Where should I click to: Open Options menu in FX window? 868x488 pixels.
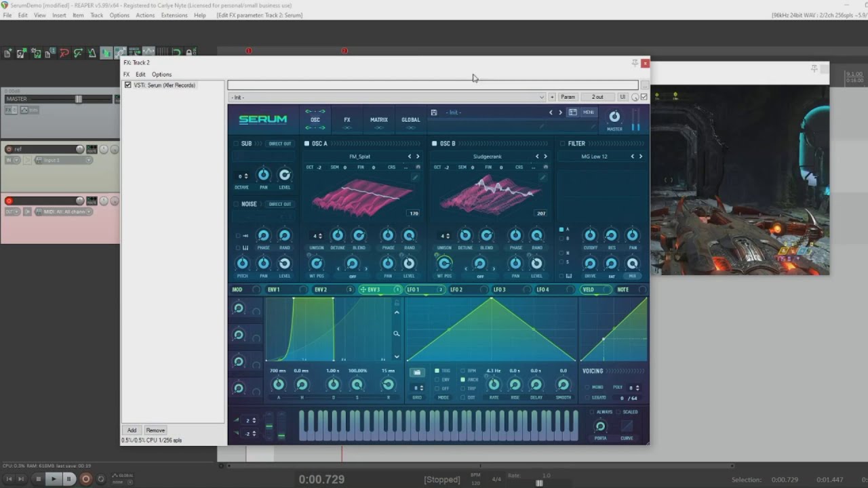[161, 75]
